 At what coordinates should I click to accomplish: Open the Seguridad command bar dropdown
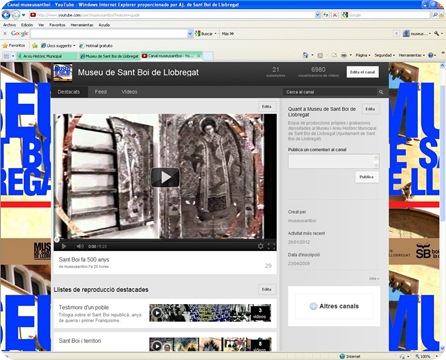384,55
